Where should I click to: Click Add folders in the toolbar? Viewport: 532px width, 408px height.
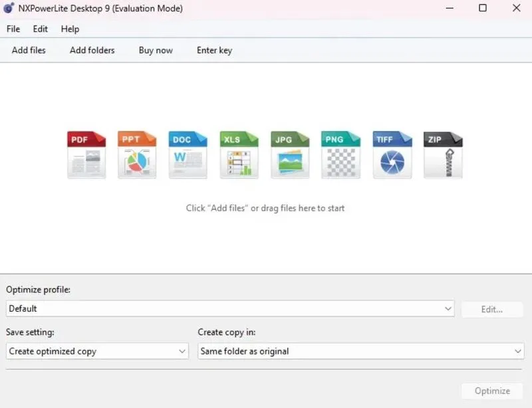click(x=92, y=51)
